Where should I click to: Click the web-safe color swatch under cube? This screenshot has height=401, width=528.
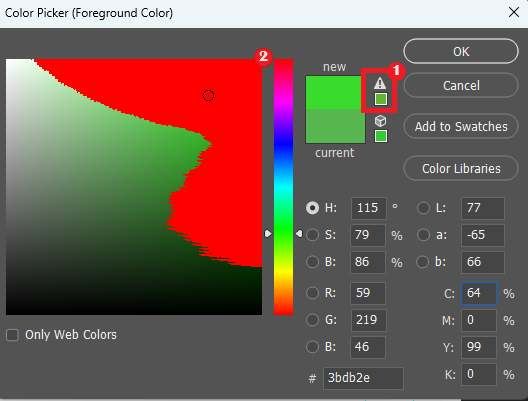point(381,136)
